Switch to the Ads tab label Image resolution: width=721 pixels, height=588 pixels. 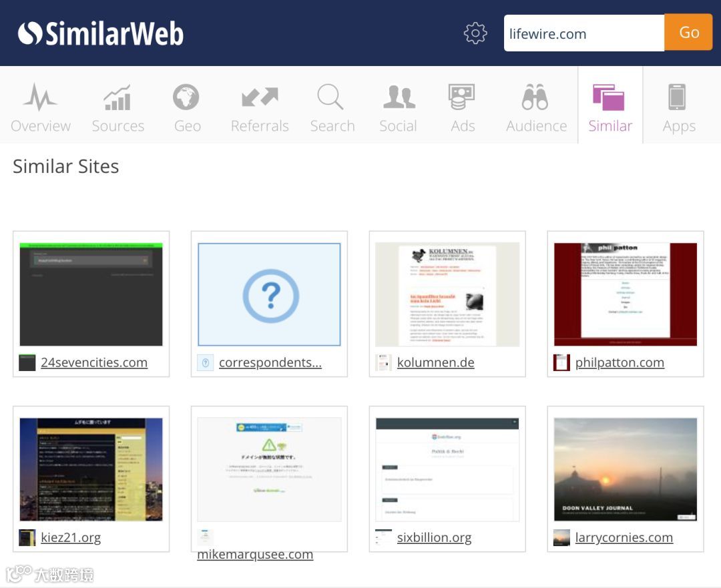(463, 126)
